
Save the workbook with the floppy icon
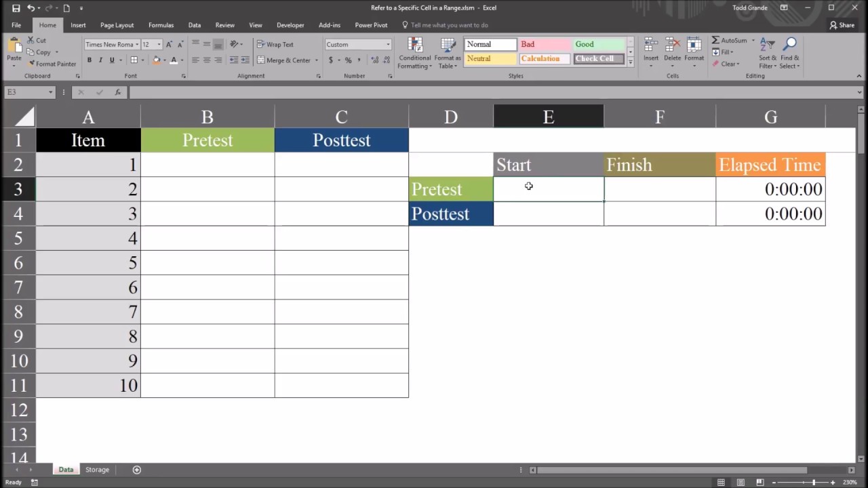[16, 8]
